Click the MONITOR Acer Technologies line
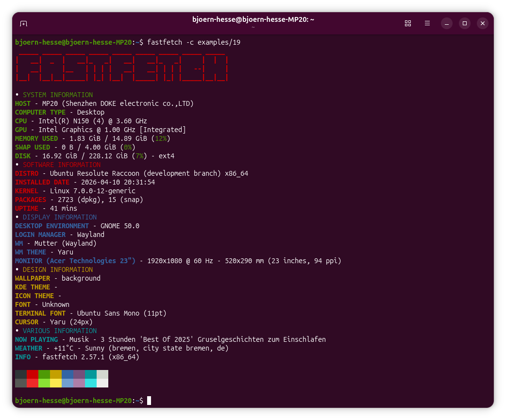This screenshot has width=506, height=420. (178, 261)
